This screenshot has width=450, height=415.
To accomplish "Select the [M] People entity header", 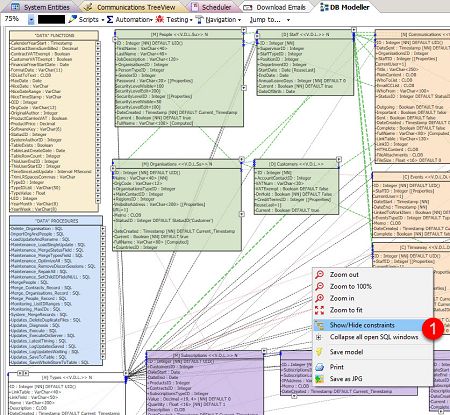I will 179,34.
